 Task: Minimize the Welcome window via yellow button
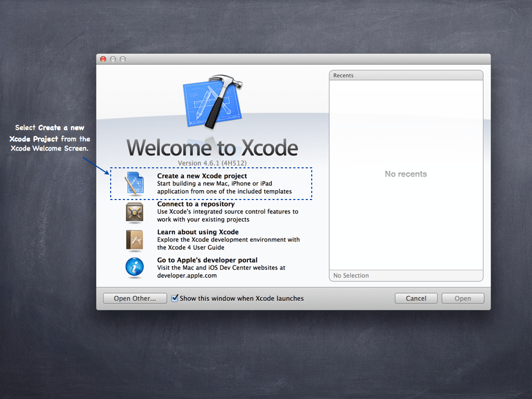[113, 59]
